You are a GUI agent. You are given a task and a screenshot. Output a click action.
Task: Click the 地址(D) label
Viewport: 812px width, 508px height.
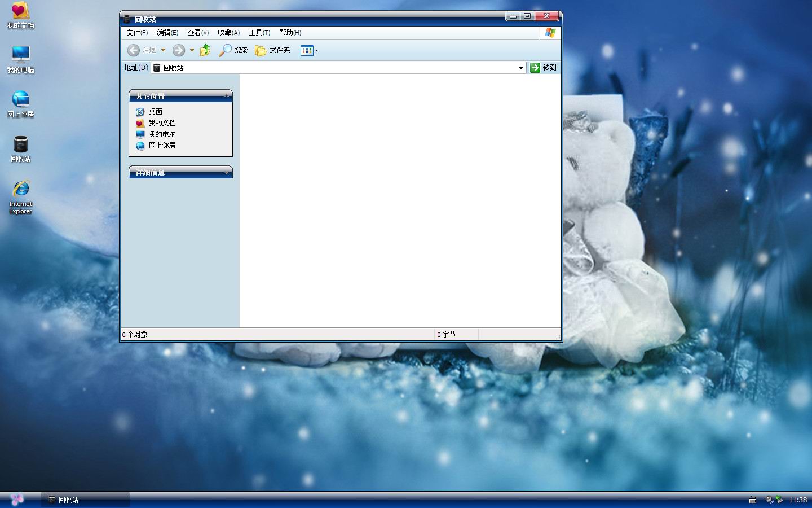tap(136, 68)
